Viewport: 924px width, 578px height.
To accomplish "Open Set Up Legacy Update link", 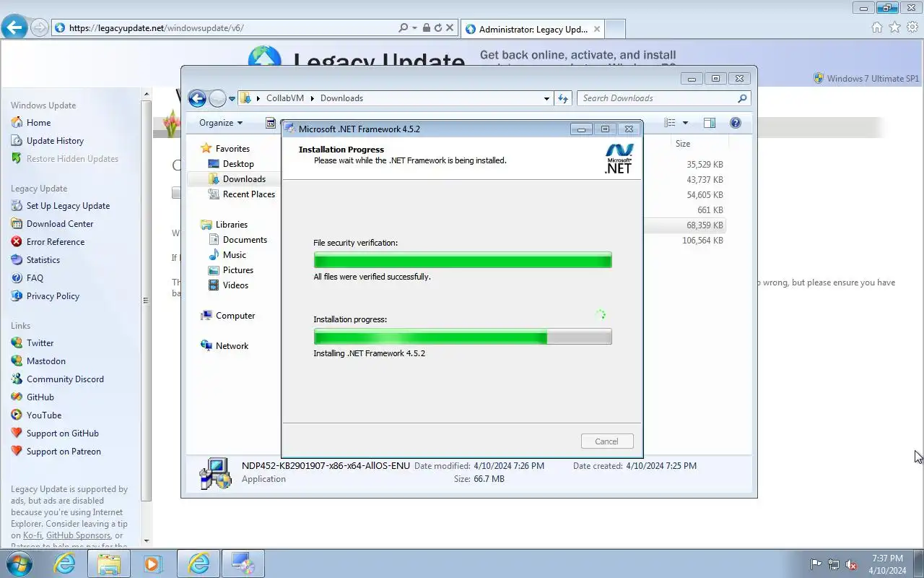I will [x=68, y=206].
